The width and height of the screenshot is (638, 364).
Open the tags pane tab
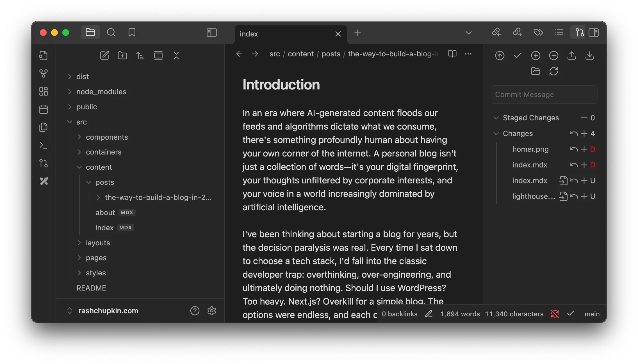538,33
